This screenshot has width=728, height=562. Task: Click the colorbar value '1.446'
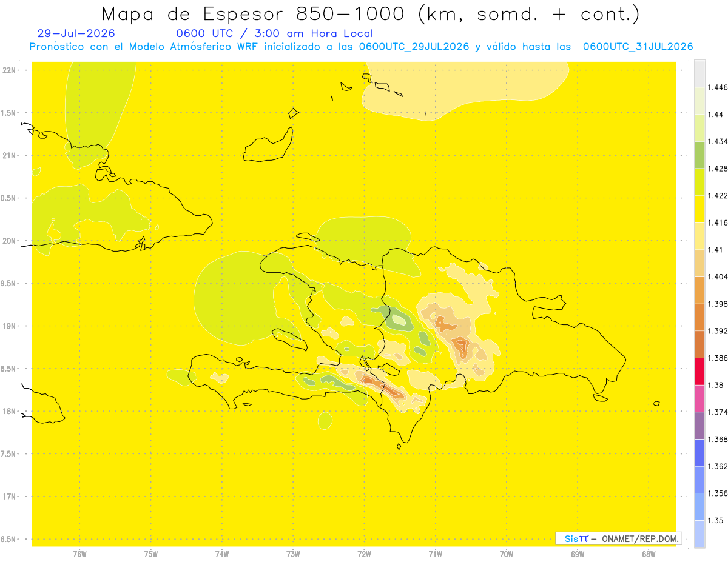click(718, 87)
